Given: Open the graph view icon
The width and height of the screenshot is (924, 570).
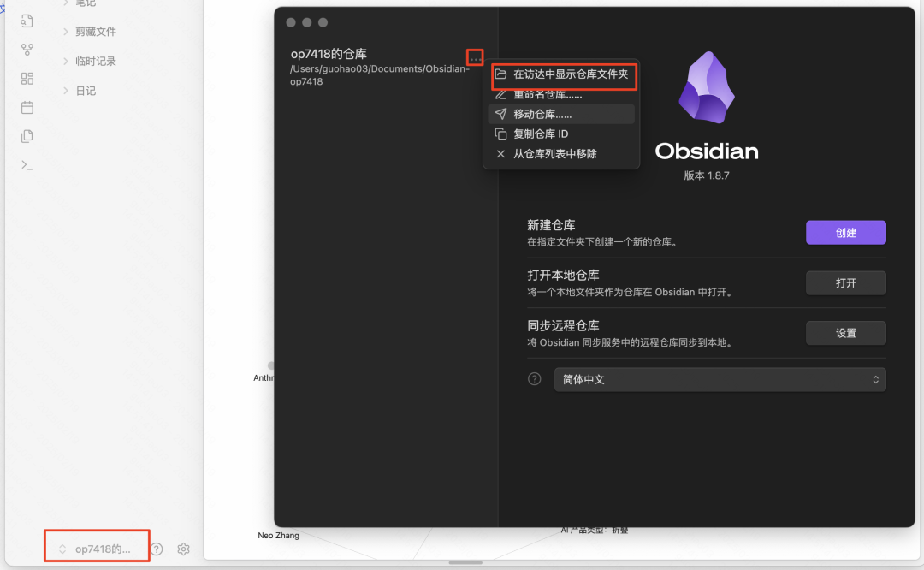Looking at the screenshot, I should pos(27,50).
